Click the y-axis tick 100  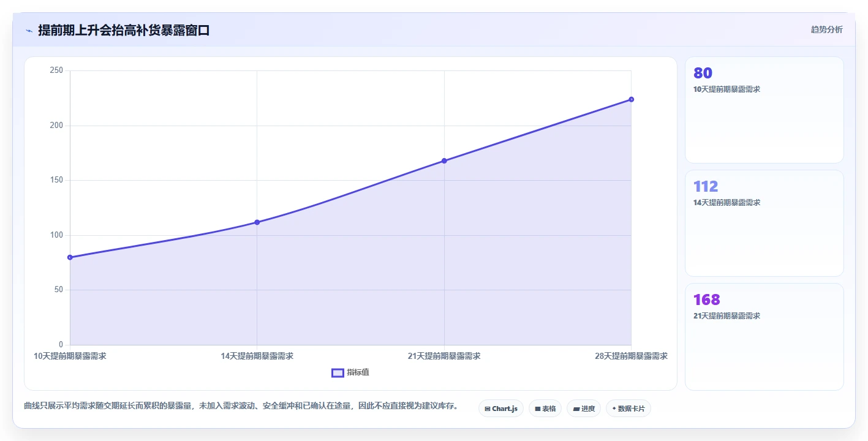(x=56, y=235)
